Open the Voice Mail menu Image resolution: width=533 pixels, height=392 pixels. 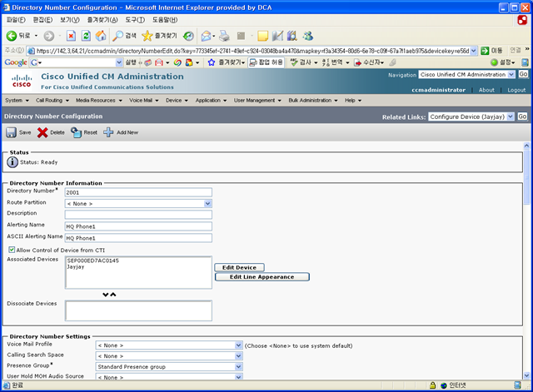pos(144,100)
